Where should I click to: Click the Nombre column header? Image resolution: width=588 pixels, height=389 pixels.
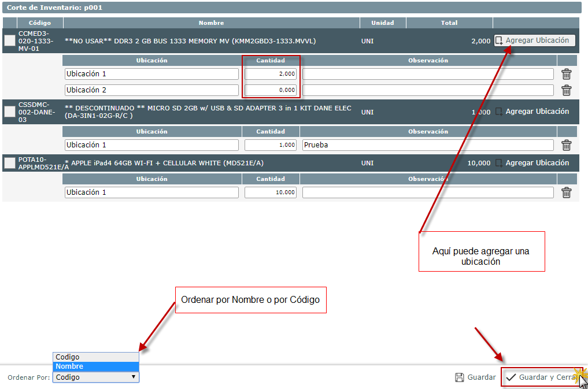[211, 23]
